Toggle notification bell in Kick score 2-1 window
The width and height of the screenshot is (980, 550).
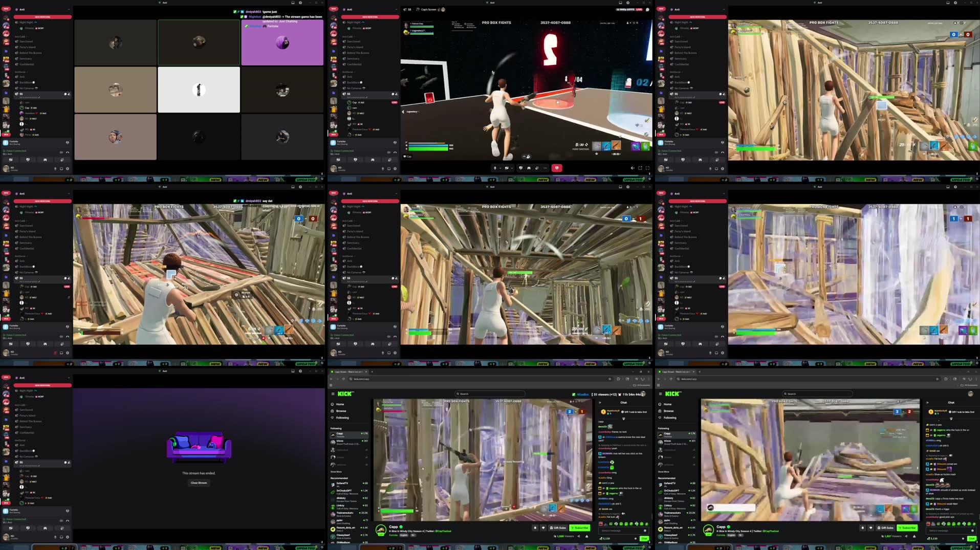pos(535,527)
